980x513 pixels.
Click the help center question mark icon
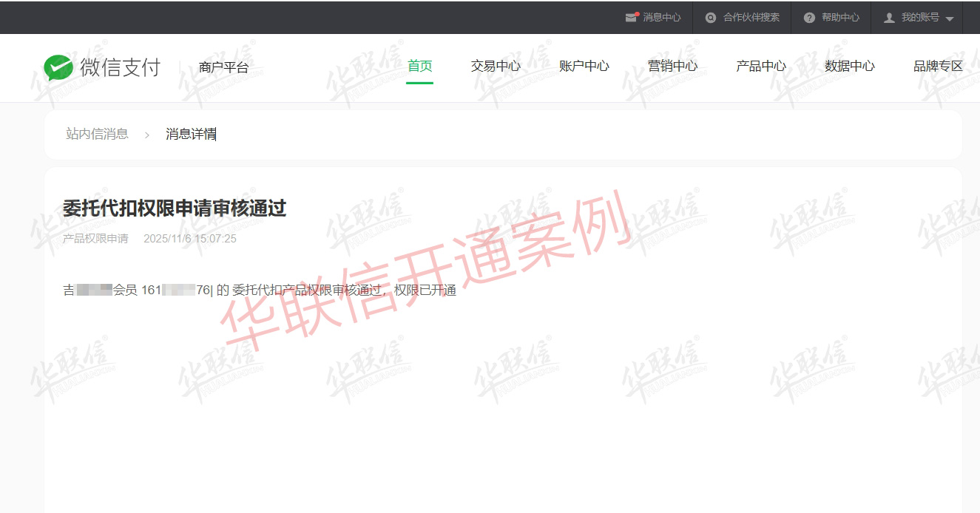point(809,17)
